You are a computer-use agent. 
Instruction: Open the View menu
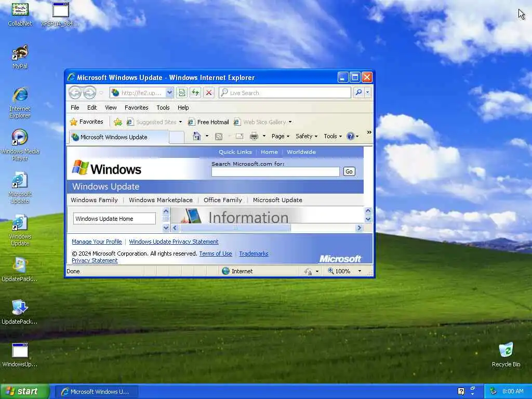[x=111, y=108]
